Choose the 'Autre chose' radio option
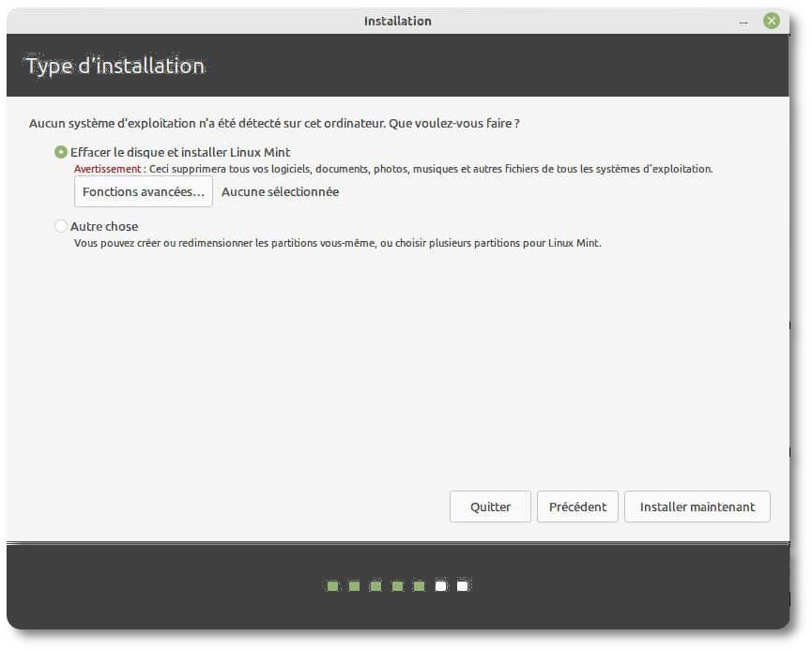This screenshot has height=651, width=812. pos(62,226)
